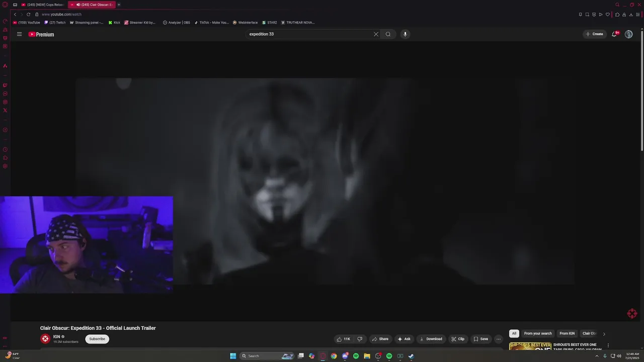Screen dimensions: 644x362
Task: Open Twitch in Opera sidebar
Action: (x=5, y=85)
